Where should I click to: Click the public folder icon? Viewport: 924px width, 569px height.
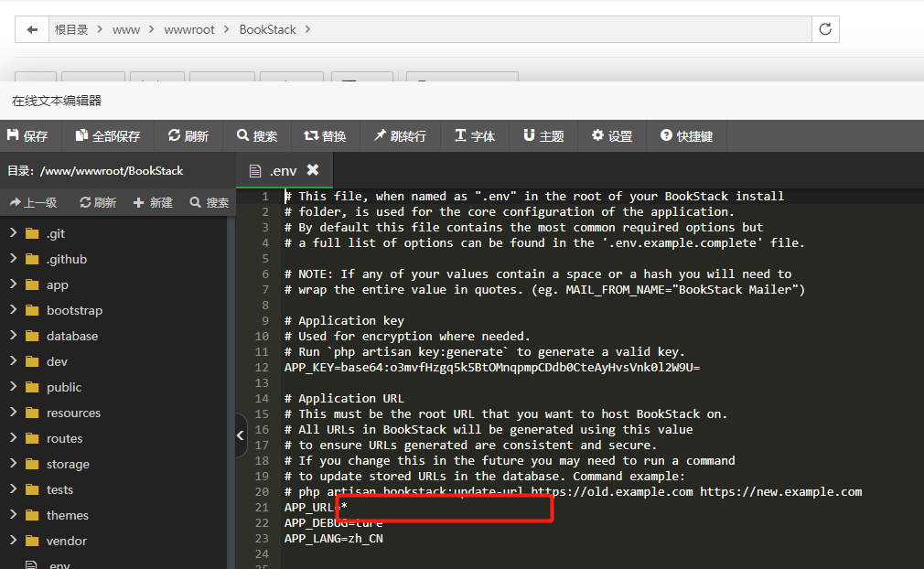click(32, 388)
